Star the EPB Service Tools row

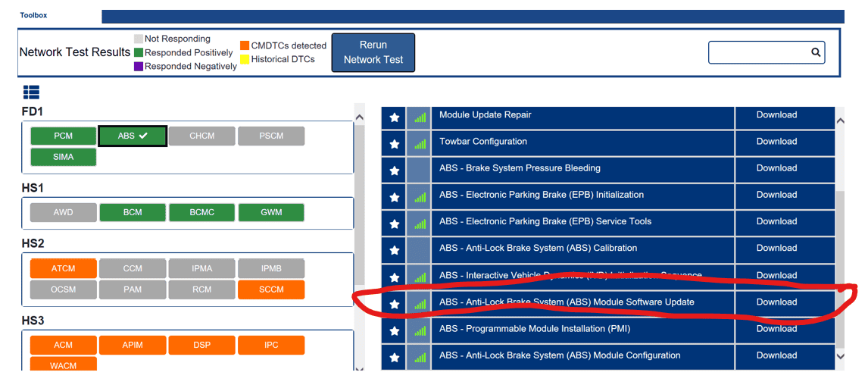tap(394, 224)
